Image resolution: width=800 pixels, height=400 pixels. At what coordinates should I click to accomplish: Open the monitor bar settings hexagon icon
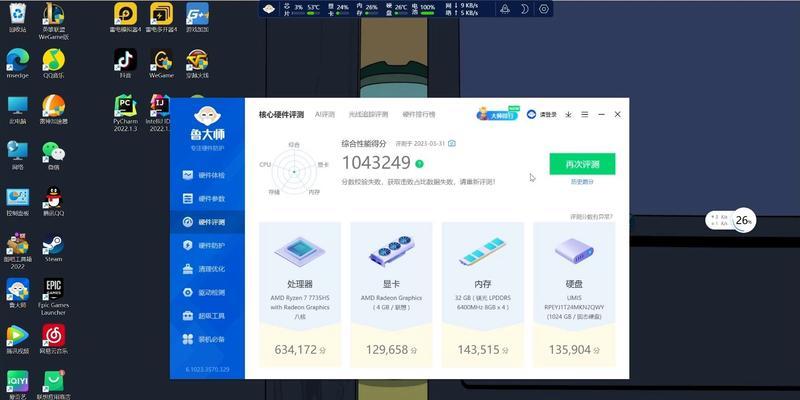point(544,9)
